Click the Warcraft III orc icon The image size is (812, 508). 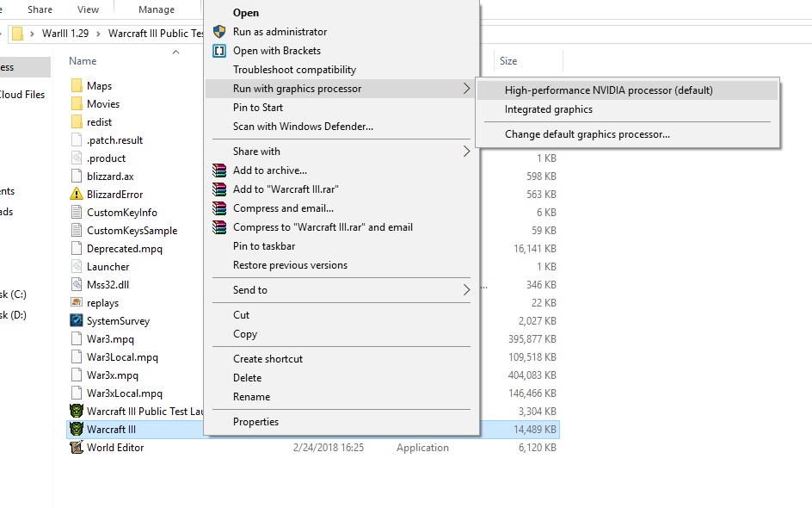coord(77,429)
